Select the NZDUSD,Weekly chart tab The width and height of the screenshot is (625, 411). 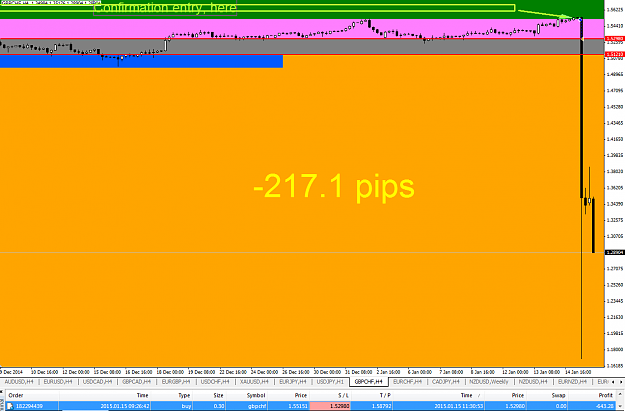(489, 382)
